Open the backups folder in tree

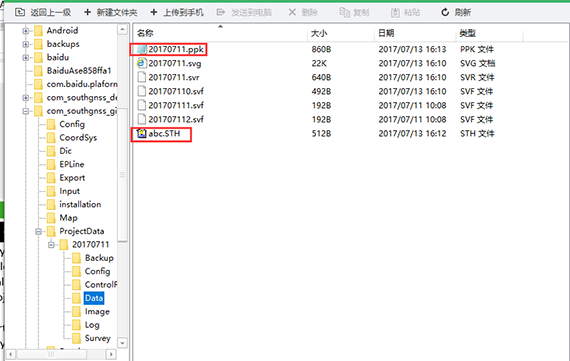tap(63, 44)
